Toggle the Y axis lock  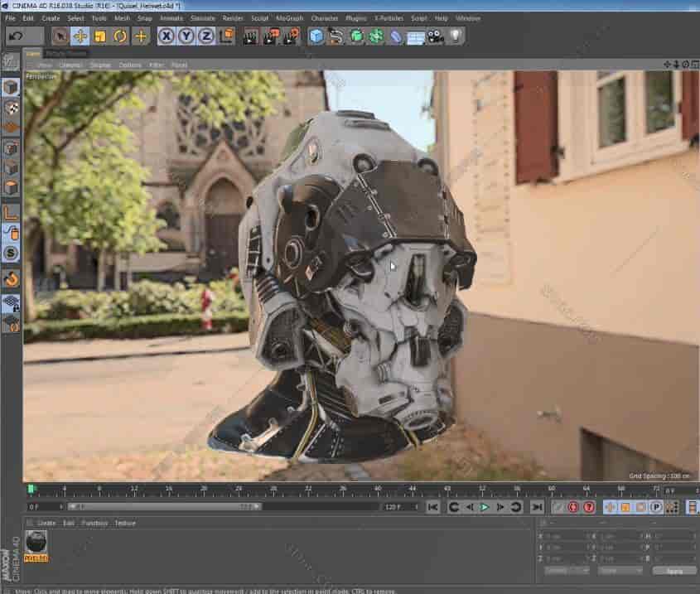click(184, 35)
